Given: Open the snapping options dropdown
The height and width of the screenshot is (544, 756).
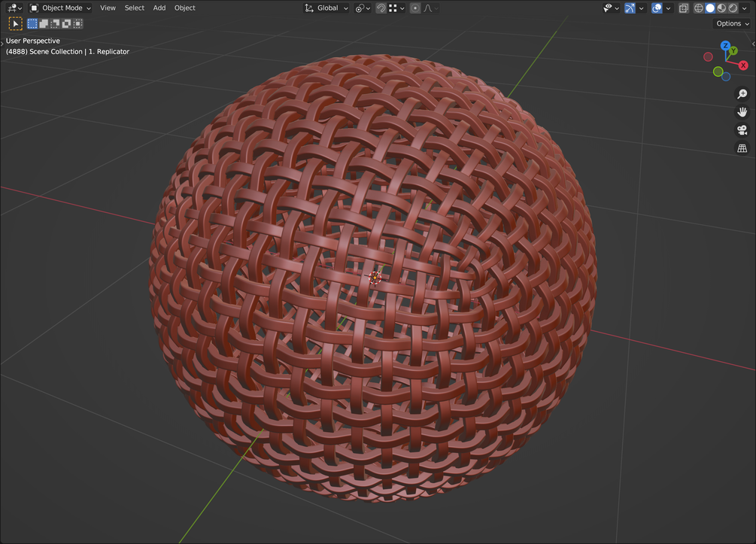Looking at the screenshot, I should pyautogui.click(x=396, y=8).
